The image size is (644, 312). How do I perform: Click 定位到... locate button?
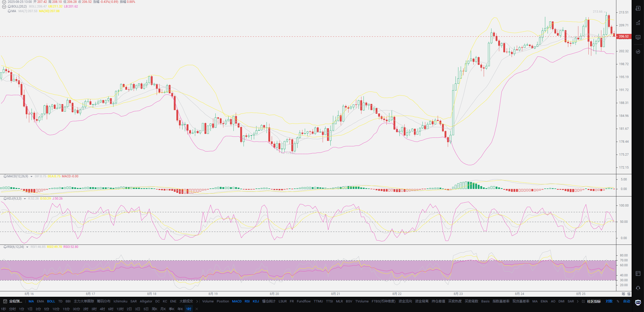[16, 301]
